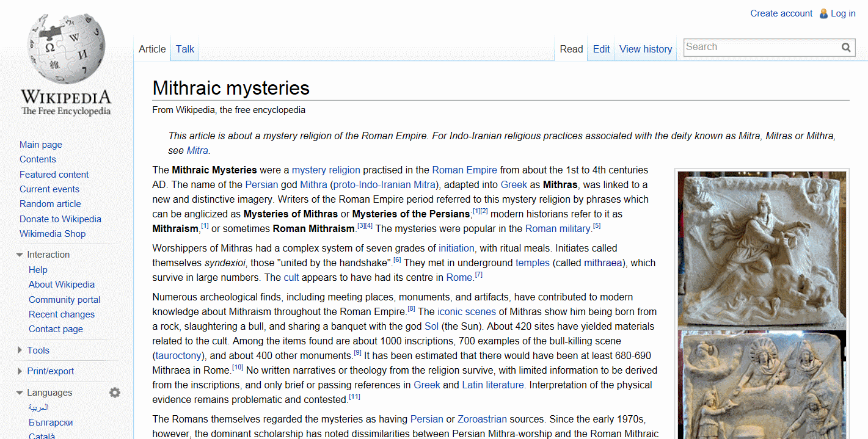Open the Talk tab

click(x=185, y=49)
